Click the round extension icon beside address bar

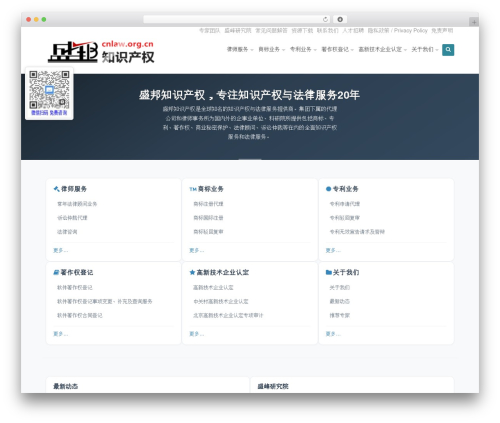(340, 20)
